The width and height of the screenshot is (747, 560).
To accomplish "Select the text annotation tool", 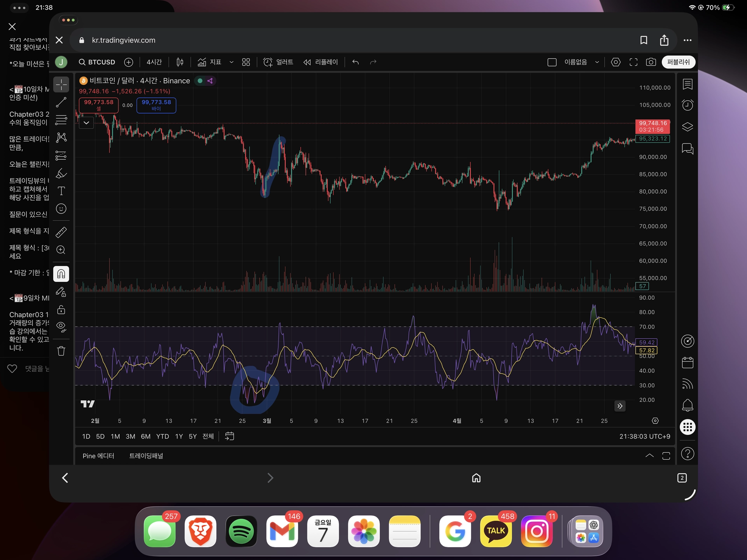I will click(61, 191).
